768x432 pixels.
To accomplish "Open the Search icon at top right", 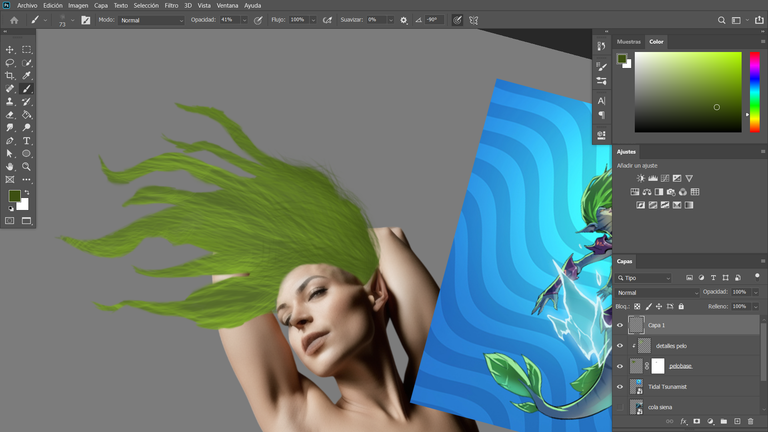I will (721, 20).
